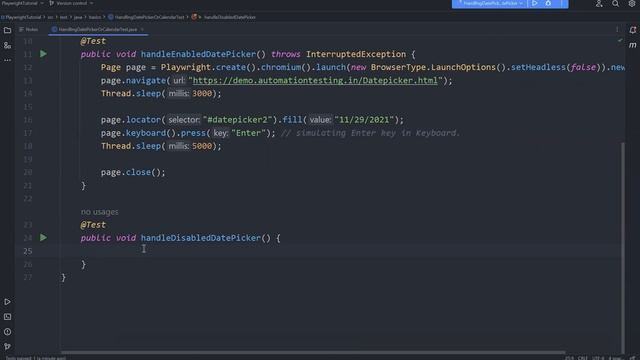Click the handleDisabledDatePicker method name

(200, 238)
